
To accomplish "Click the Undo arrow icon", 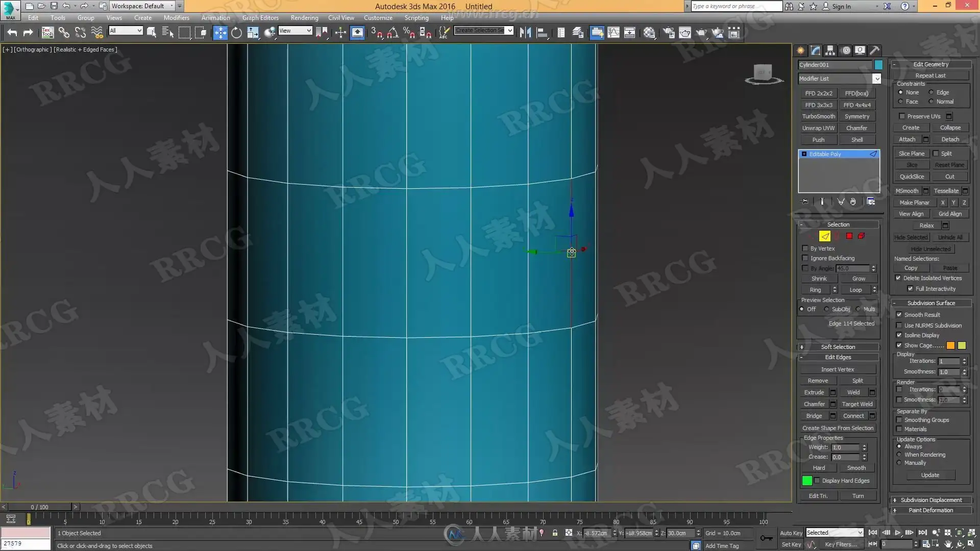I will (x=12, y=33).
